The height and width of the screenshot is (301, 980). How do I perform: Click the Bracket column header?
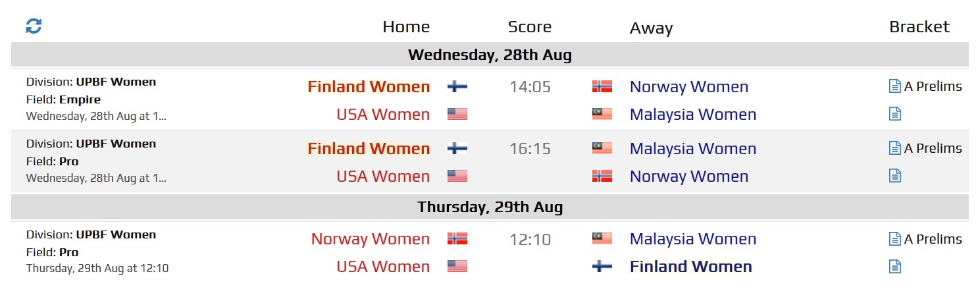pos(919,26)
